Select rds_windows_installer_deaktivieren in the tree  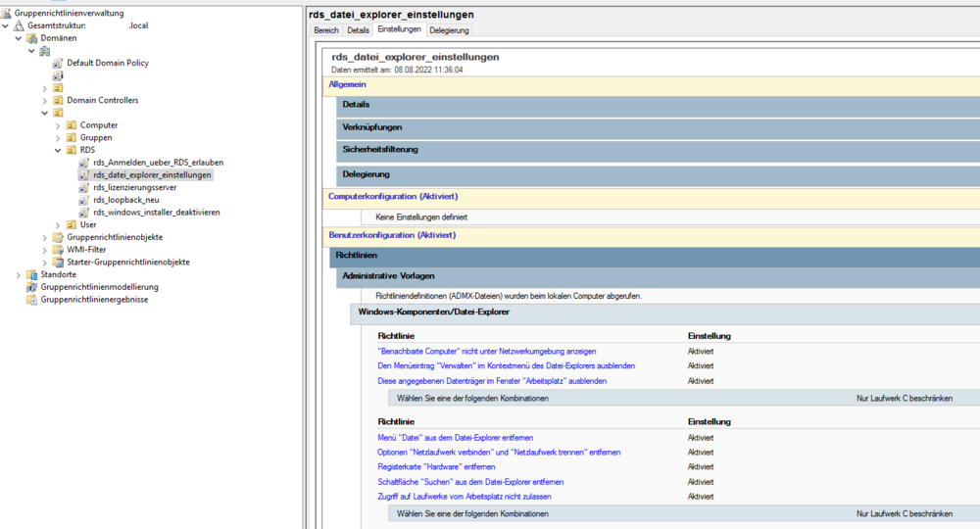156,213
